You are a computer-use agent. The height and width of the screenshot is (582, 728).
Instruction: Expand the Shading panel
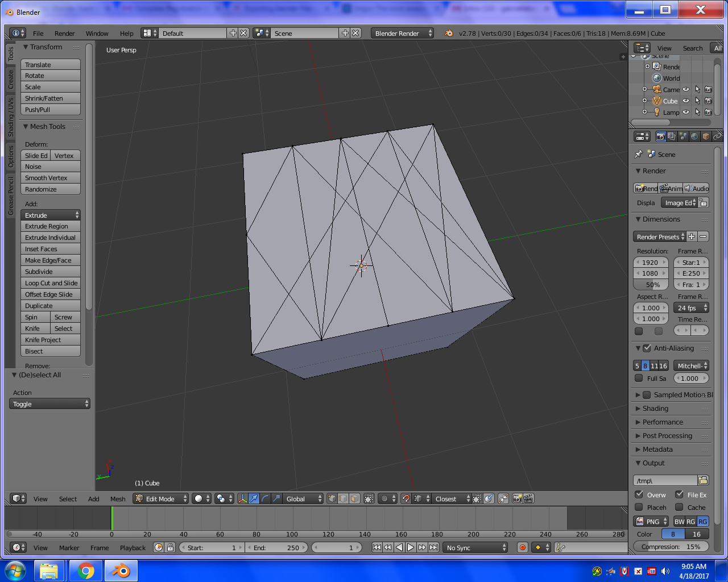click(x=655, y=408)
